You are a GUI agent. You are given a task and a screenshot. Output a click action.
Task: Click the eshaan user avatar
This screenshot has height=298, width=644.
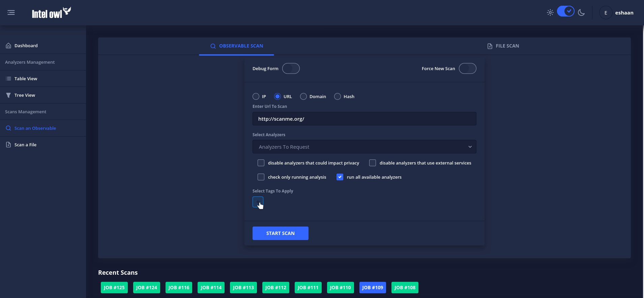pos(606,13)
